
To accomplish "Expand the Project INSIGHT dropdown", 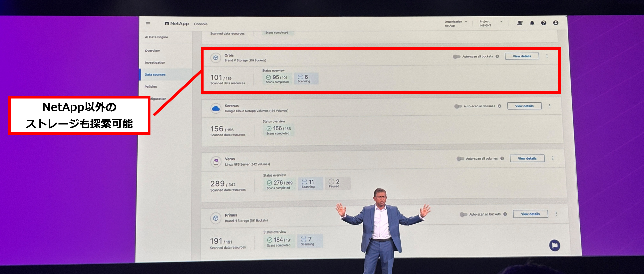I will pyautogui.click(x=491, y=23).
